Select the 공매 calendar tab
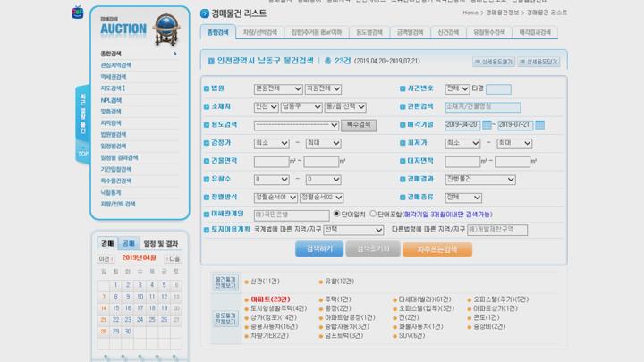 click(129, 243)
